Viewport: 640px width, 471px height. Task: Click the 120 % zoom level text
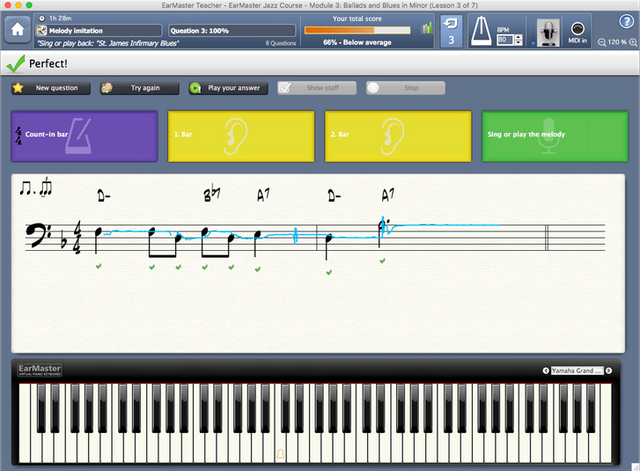click(x=617, y=42)
